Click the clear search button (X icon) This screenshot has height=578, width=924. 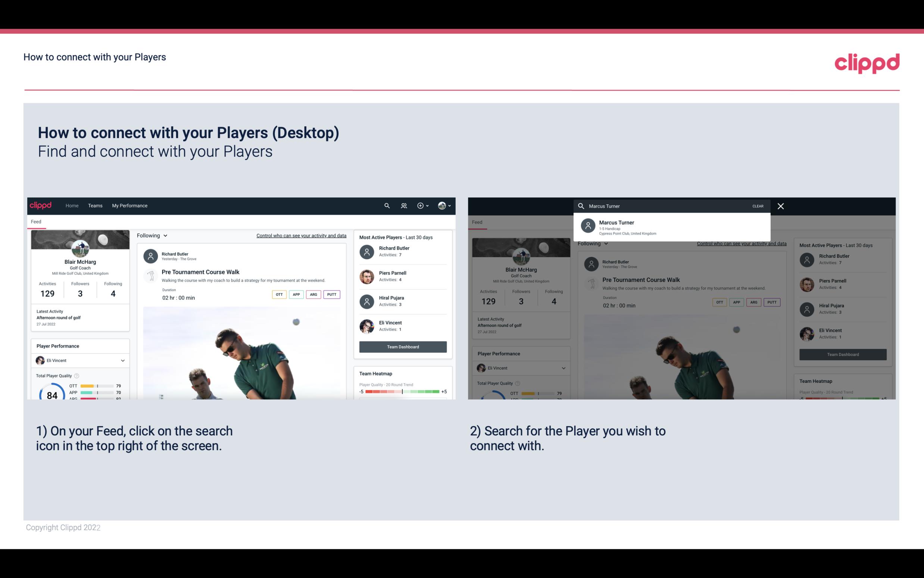tap(781, 206)
